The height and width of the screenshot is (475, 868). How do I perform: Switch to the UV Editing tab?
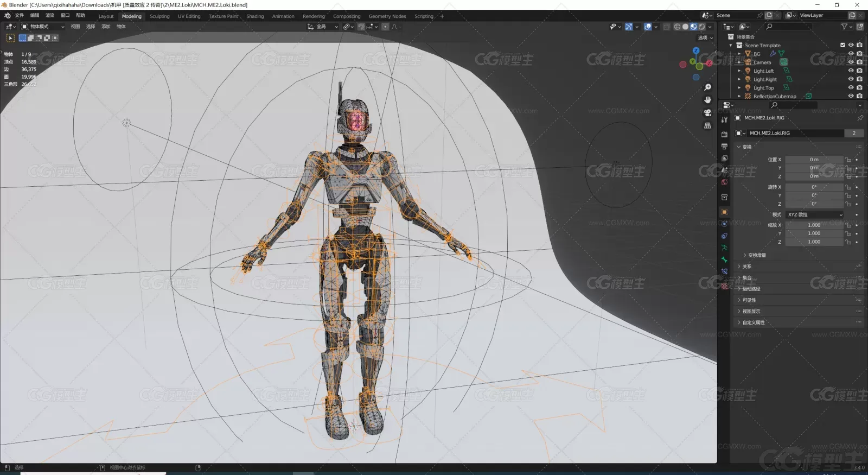tap(189, 16)
